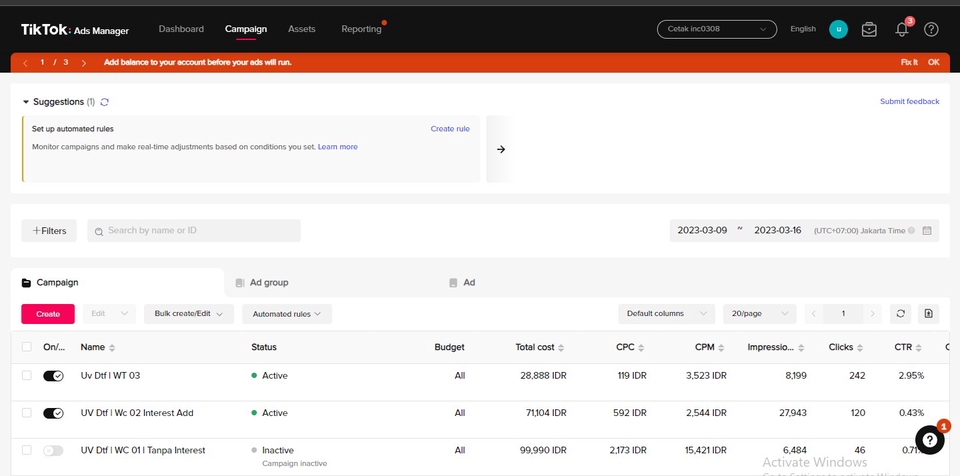The image size is (960, 476).
Task: Click the Create campaign button
Action: [48, 314]
